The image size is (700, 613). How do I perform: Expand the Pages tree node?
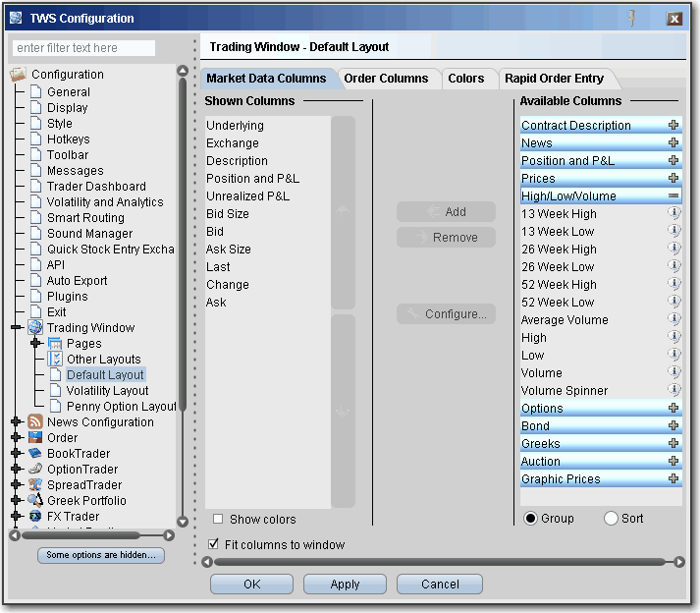tap(35, 343)
